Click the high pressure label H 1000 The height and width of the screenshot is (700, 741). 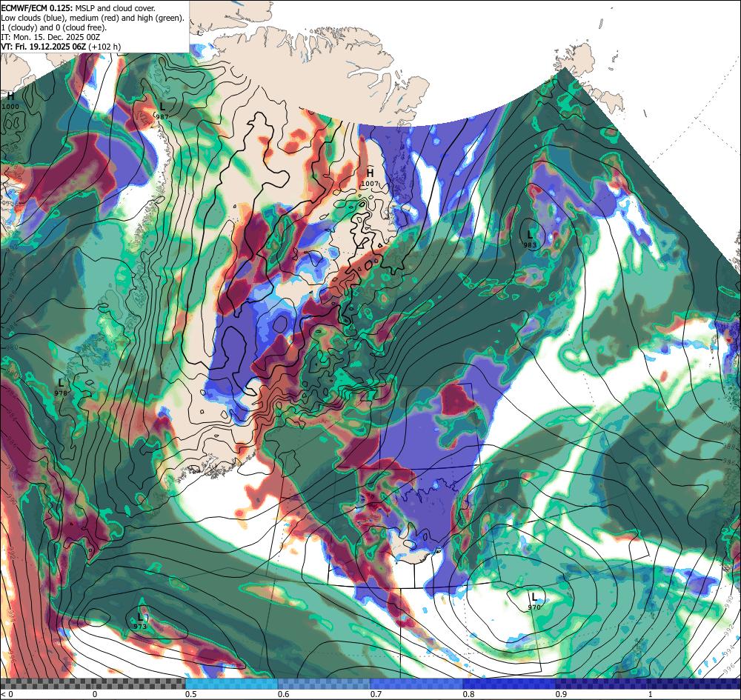point(10,101)
